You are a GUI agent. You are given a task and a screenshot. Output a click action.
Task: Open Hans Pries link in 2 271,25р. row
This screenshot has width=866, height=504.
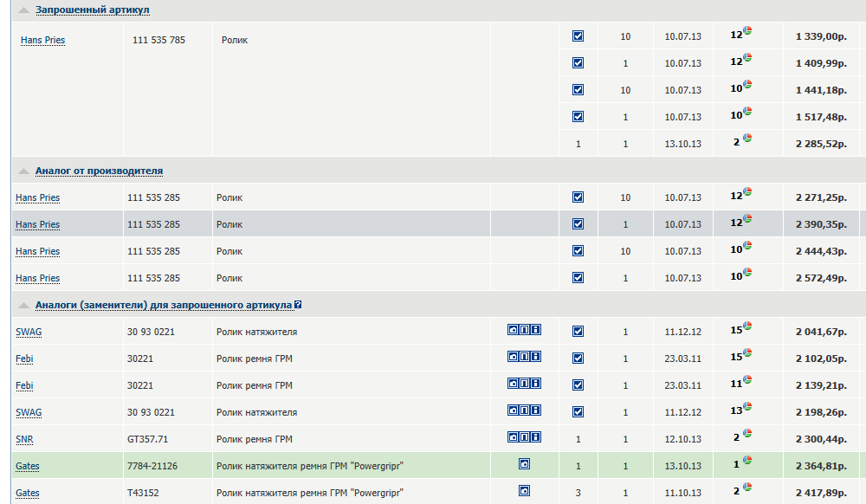click(37, 197)
